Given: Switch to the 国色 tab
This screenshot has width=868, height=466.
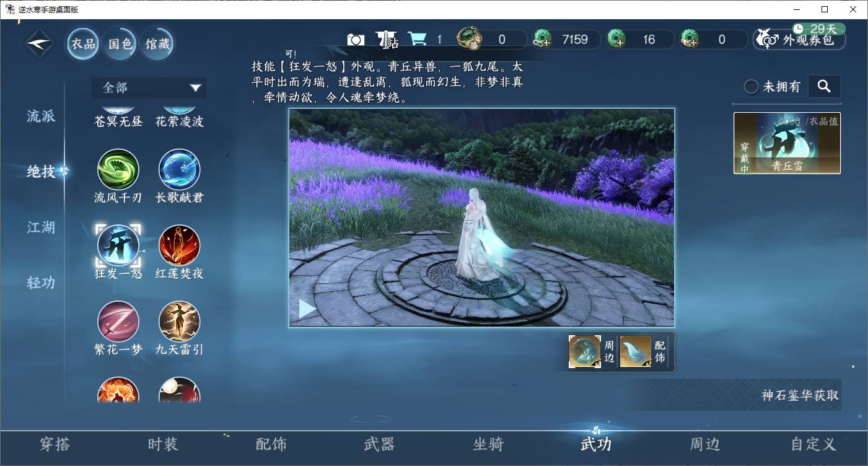Looking at the screenshot, I should pos(120,44).
